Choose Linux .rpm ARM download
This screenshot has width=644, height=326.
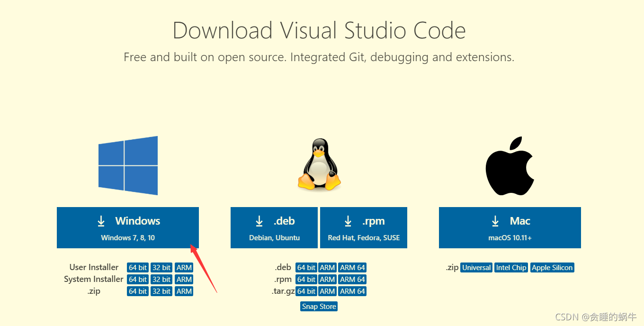pos(327,280)
